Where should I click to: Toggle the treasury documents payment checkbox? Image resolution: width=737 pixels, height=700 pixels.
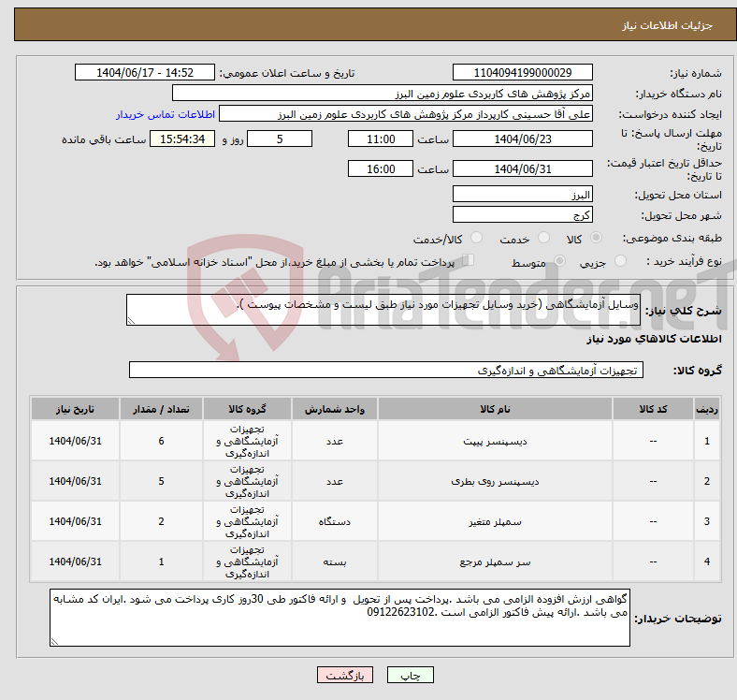469,261
